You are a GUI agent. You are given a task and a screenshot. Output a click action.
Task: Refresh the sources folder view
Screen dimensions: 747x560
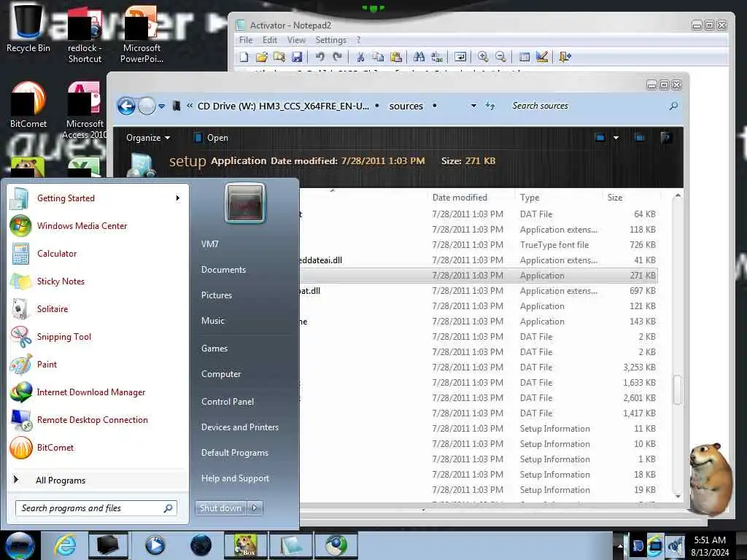[x=490, y=106]
